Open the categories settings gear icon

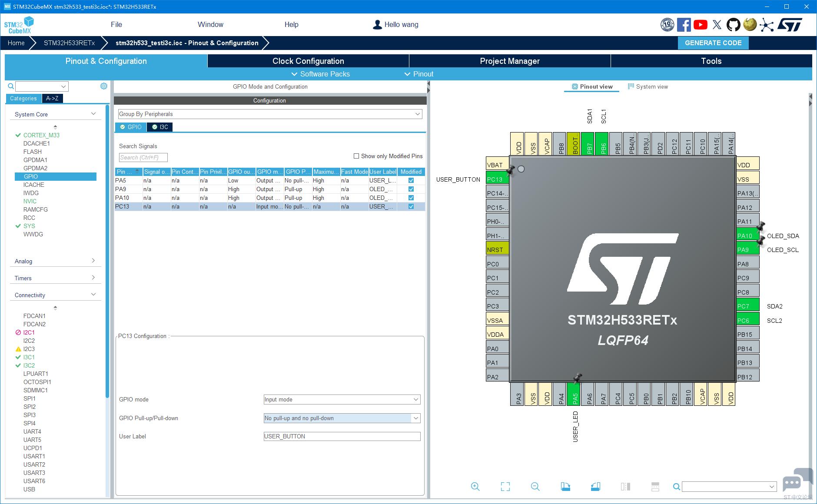point(104,86)
